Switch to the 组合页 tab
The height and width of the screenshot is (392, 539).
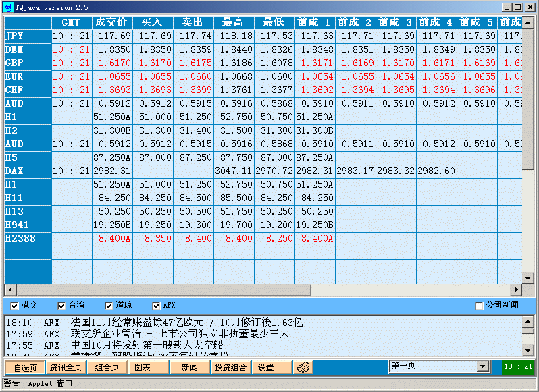click(107, 367)
